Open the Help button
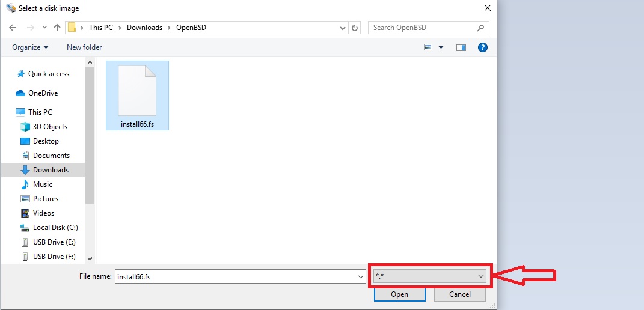Screen dimensions: 644x310 [x=483, y=47]
